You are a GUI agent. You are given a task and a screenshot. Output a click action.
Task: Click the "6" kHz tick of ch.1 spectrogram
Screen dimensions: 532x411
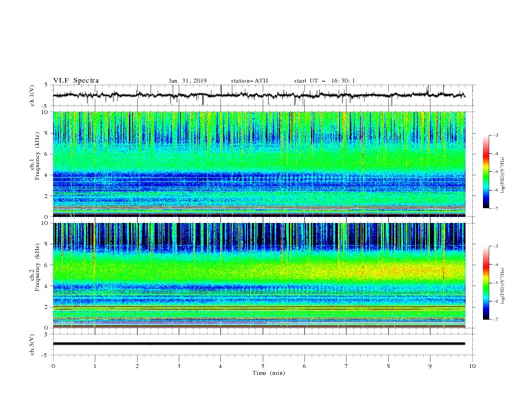tap(47, 154)
